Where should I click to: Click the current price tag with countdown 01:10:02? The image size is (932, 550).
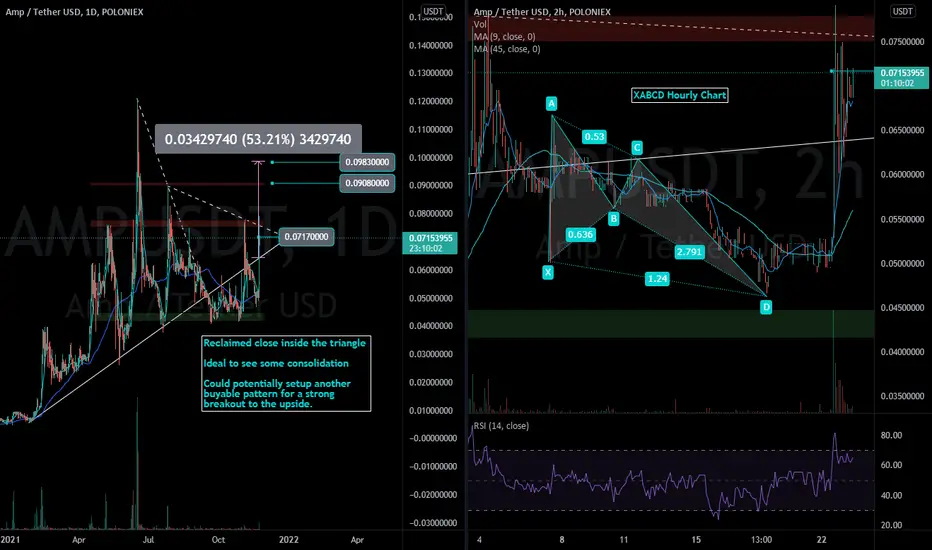pyautogui.click(x=902, y=78)
